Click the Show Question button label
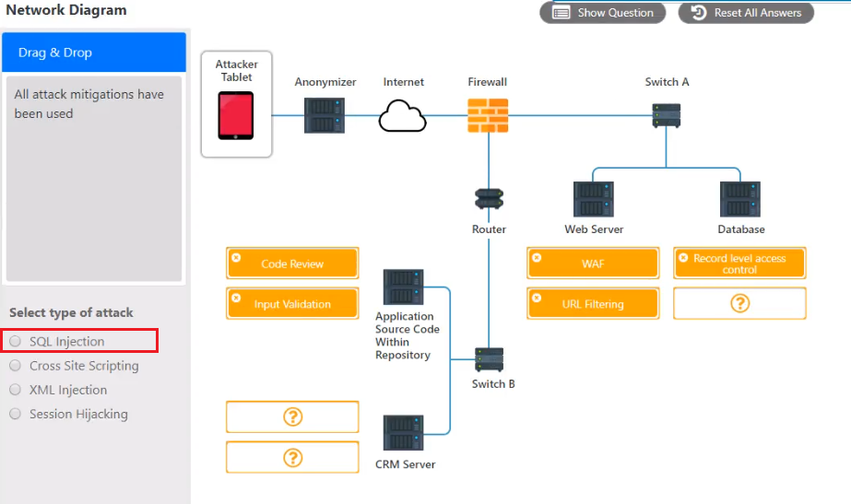The image size is (851, 504). coord(616,13)
